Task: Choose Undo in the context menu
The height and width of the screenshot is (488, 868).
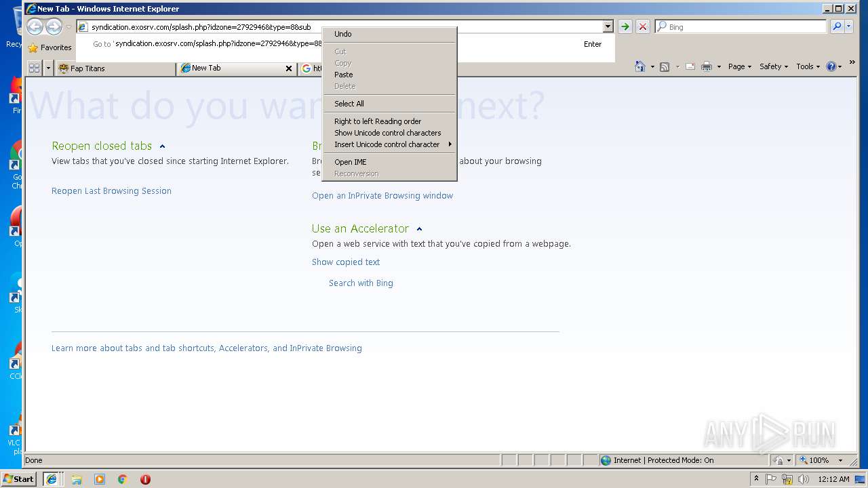Action: [x=389, y=34]
